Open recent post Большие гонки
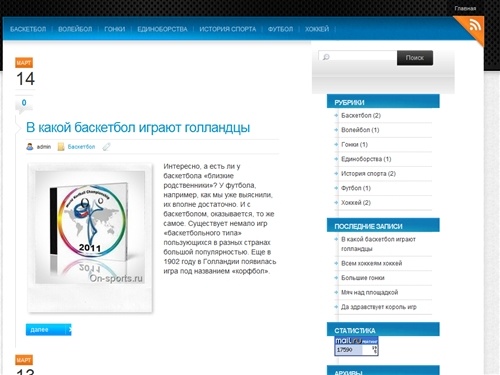The height and width of the screenshot is (375, 500). click(363, 278)
